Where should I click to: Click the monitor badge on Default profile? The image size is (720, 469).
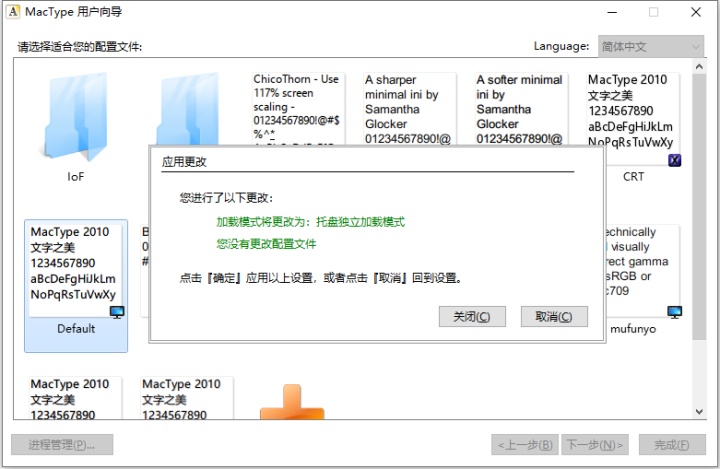[x=117, y=312]
